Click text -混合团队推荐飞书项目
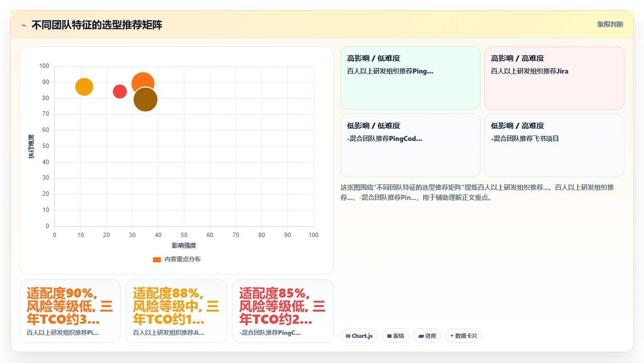 [x=525, y=138]
